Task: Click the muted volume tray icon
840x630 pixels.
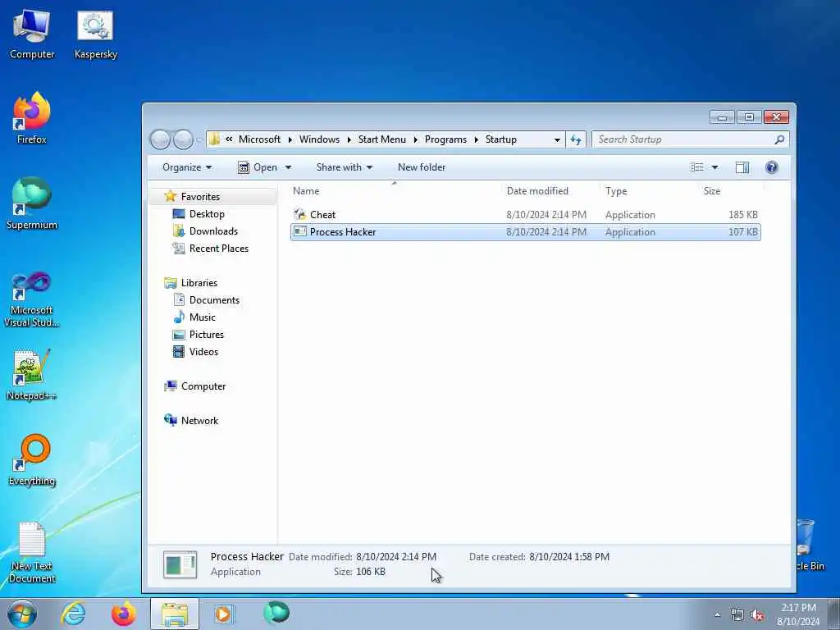Action: tap(757, 615)
